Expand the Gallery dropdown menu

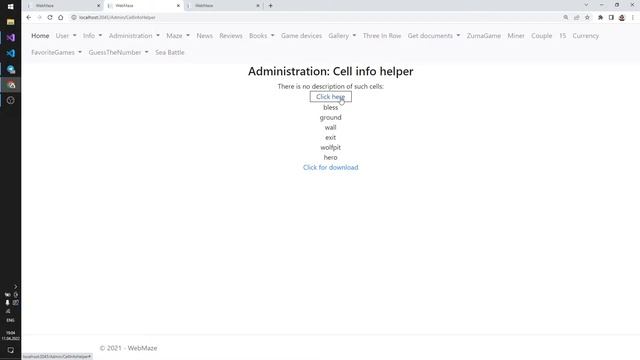tap(342, 36)
